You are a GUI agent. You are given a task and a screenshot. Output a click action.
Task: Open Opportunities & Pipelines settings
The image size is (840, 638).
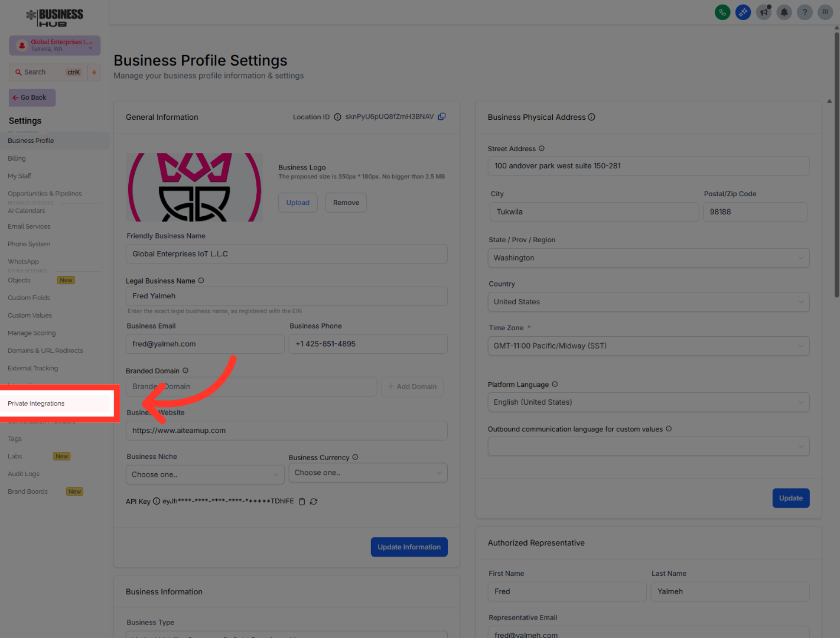click(x=45, y=194)
